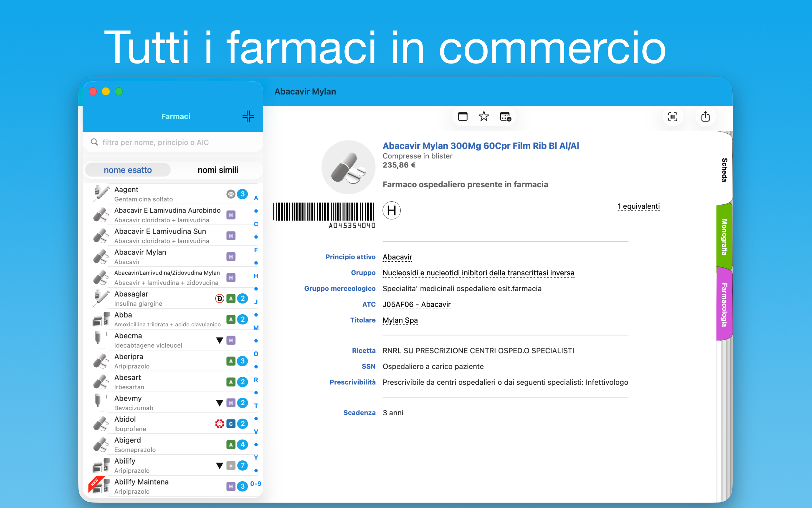Click the black triangle on Abevmy row
Viewport: 812px width, 508px height.
pyautogui.click(x=219, y=403)
